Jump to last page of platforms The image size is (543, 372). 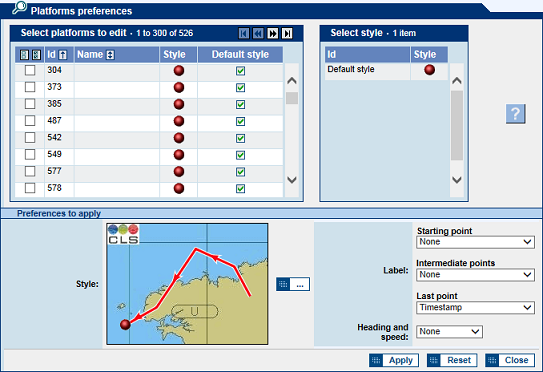[287, 33]
